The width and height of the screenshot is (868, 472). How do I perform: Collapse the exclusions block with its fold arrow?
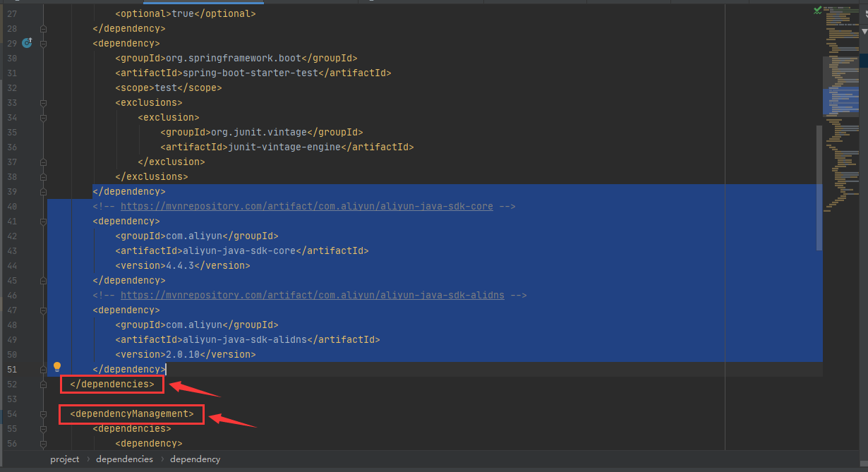click(x=43, y=102)
